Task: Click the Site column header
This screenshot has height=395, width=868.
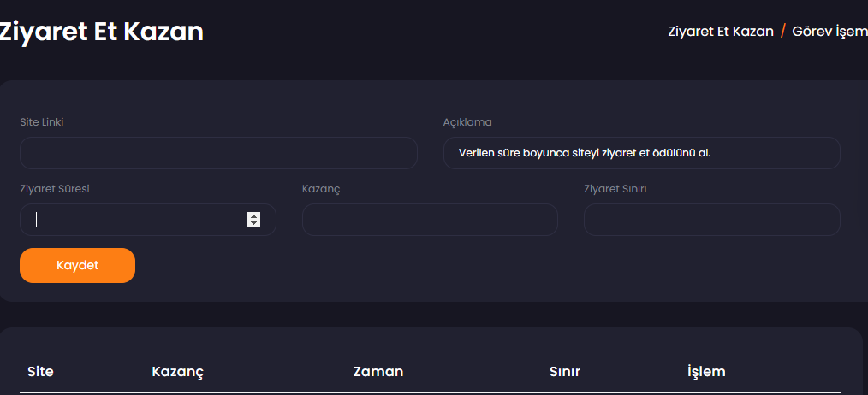Action: tap(40, 371)
